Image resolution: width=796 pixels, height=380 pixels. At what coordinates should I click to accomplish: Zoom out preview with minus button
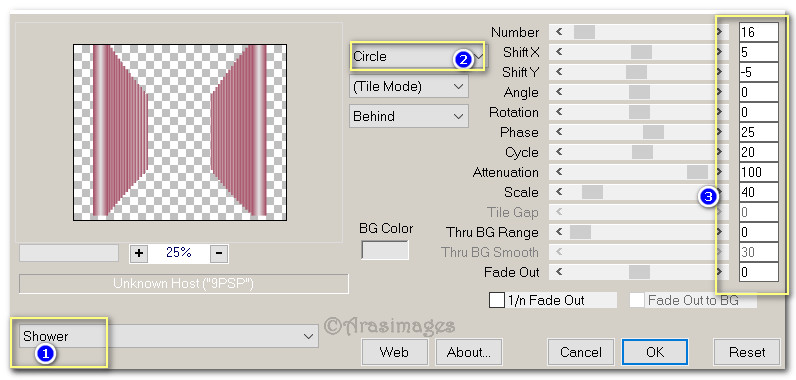tap(218, 253)
